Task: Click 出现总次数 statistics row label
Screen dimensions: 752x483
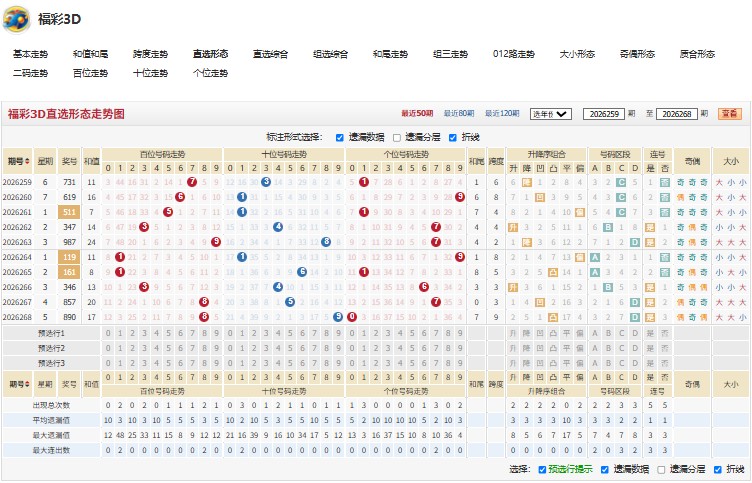Action: pyautogui.click(x=51, y=405)
